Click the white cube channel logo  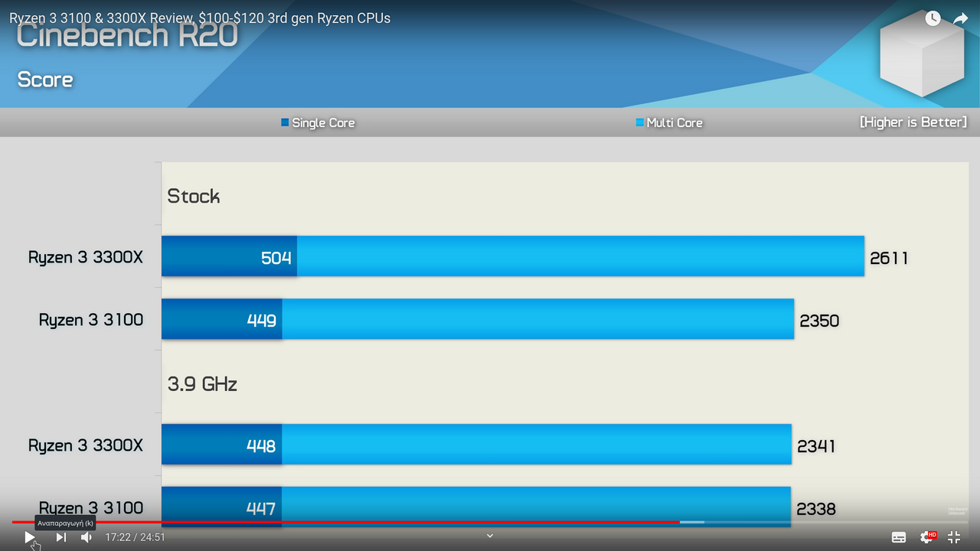[921, 53]
